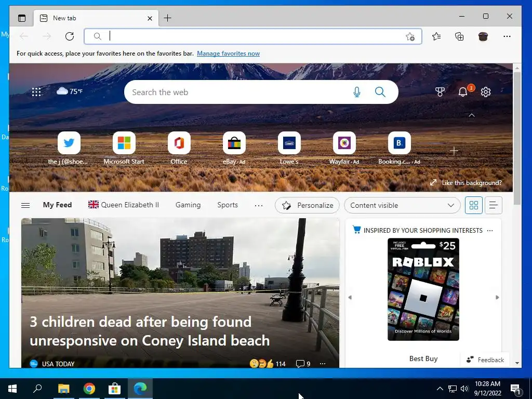Open Microsoft Rewards trophy icon

click(x=440, y=91)
